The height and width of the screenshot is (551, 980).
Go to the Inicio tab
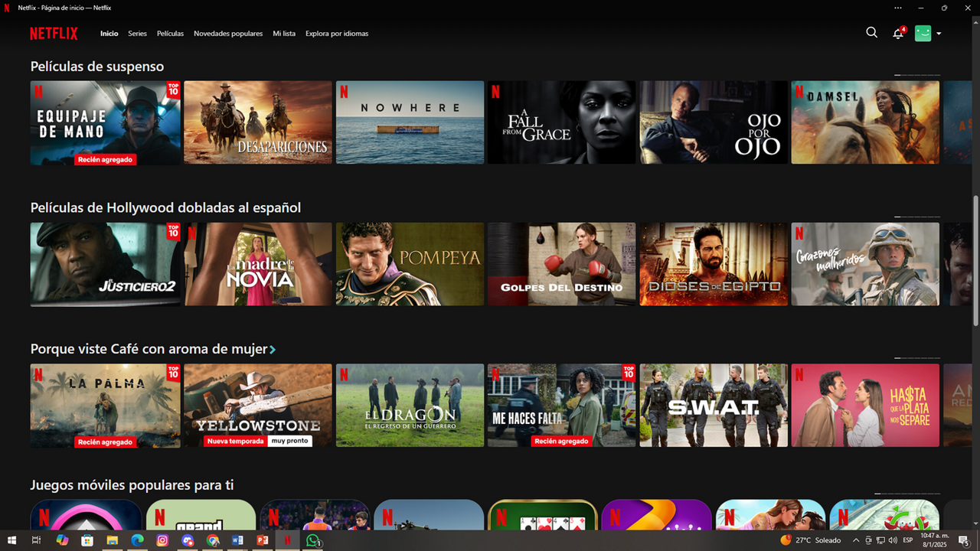(109, 34)
